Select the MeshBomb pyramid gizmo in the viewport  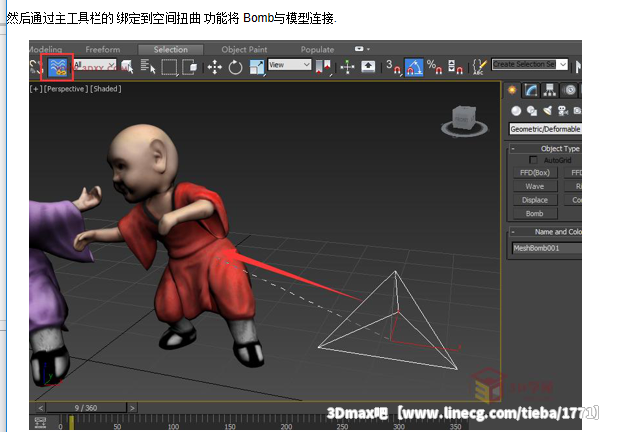388,320
